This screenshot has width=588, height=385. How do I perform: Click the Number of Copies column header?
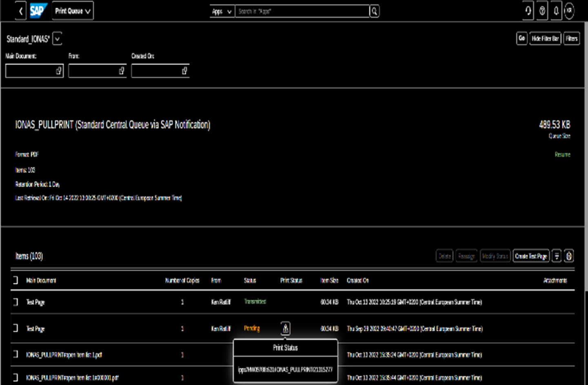click(x=182, y=281)
